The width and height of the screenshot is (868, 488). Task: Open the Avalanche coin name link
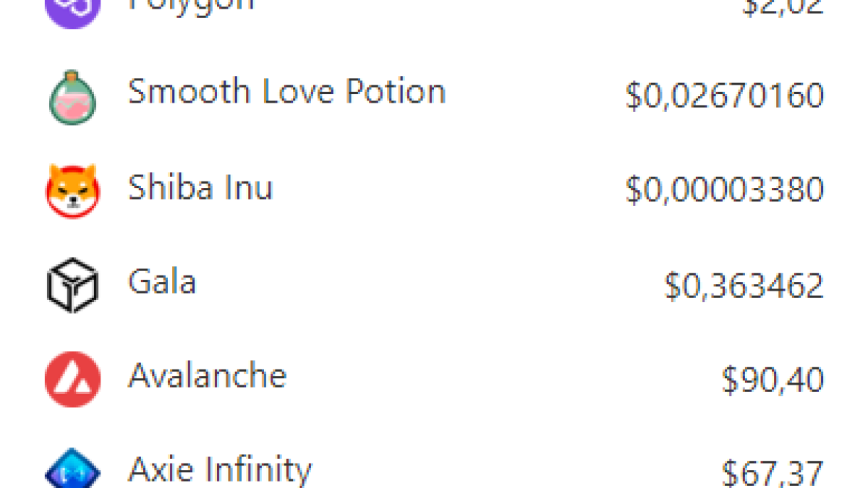(207, 376)
